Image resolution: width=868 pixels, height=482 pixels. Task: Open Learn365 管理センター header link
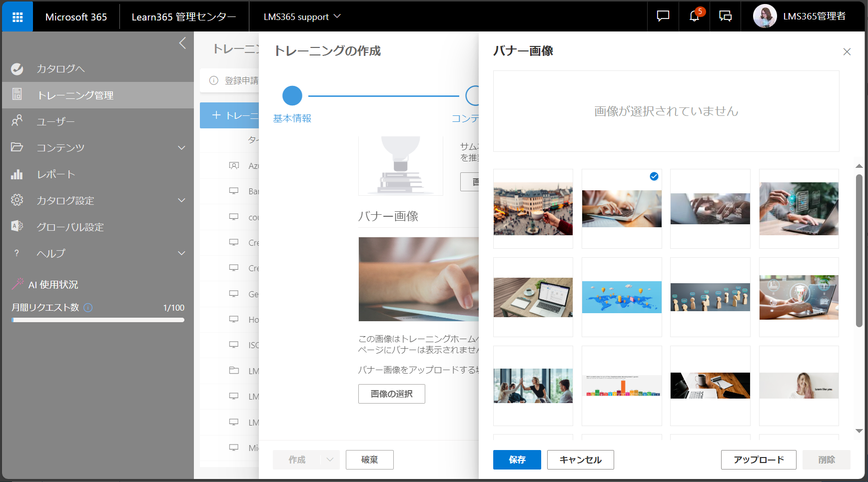(184, 16)
